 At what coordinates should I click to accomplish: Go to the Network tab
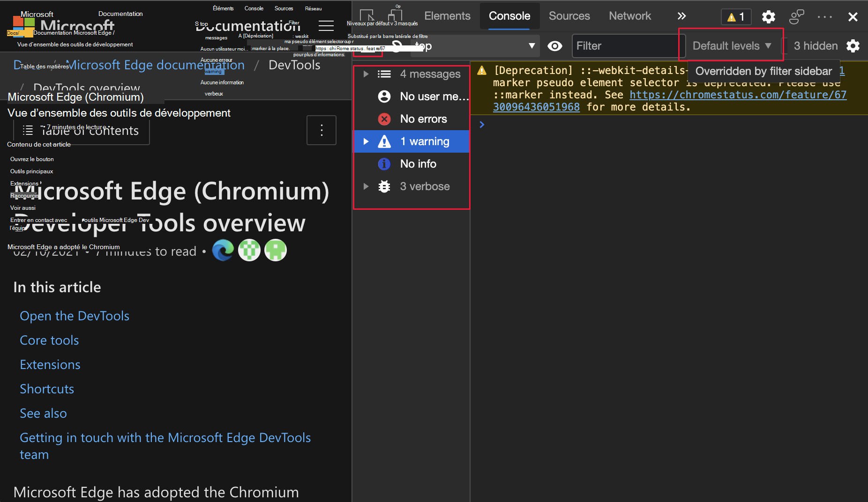click(630, 16)
